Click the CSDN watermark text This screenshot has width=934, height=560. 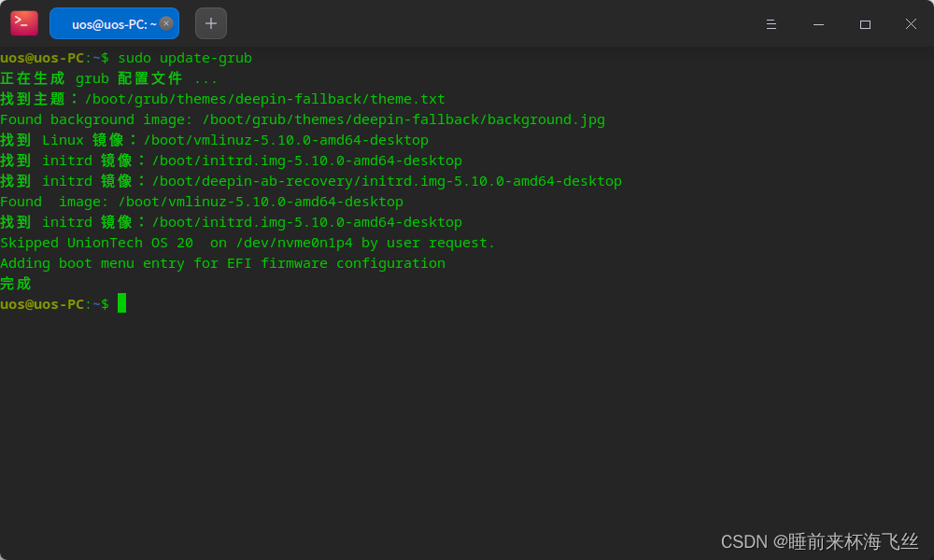(819, 541)
